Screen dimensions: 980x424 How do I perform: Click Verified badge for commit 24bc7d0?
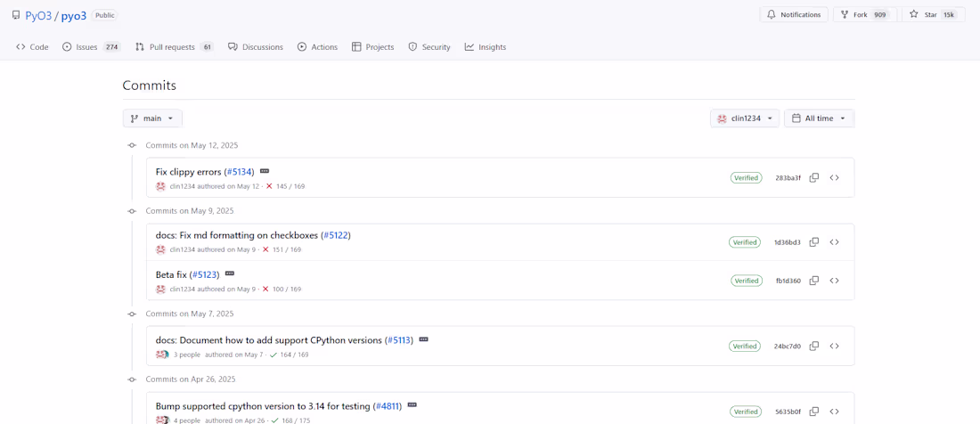click(x=745, y=346)
